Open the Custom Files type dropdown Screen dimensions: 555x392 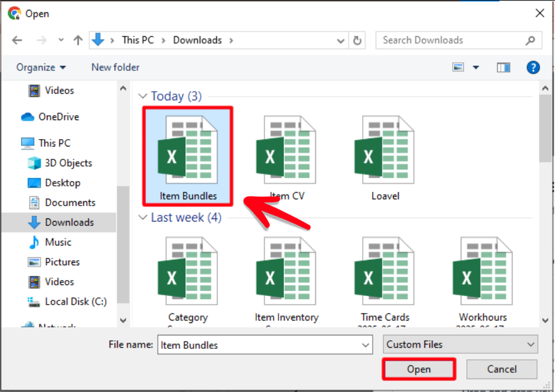coord(460,345)
